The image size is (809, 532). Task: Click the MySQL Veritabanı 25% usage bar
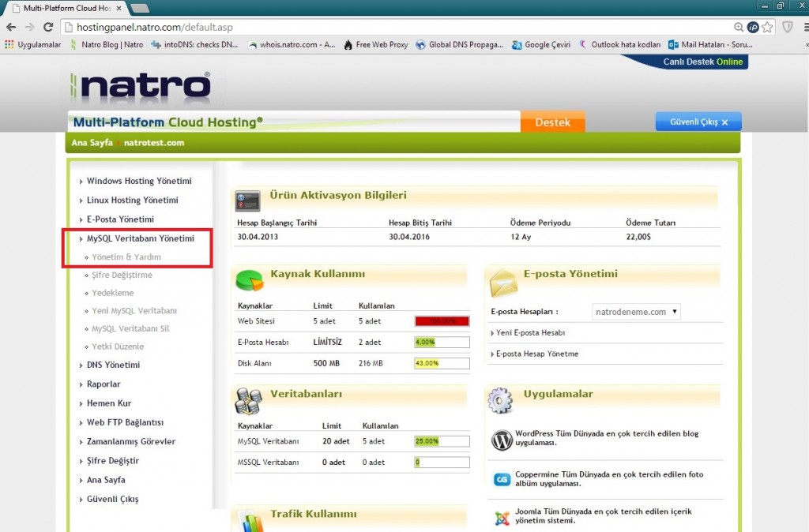coord(442,441)
